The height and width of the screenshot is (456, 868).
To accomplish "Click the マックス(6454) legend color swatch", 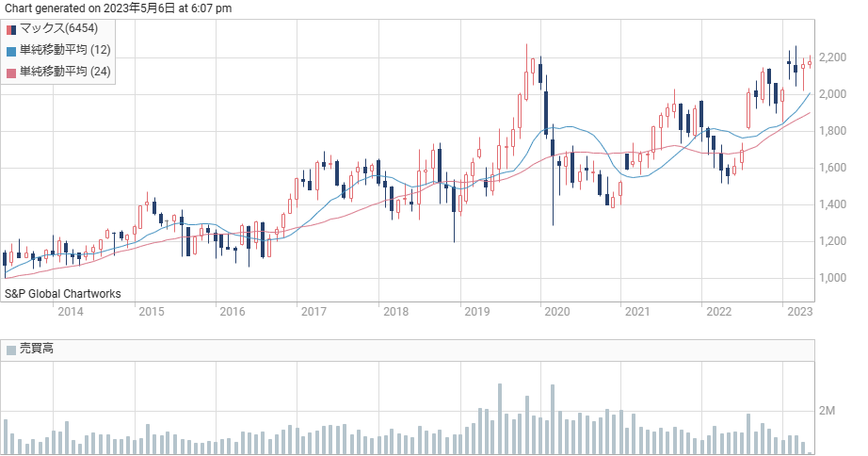I will 11,29.
